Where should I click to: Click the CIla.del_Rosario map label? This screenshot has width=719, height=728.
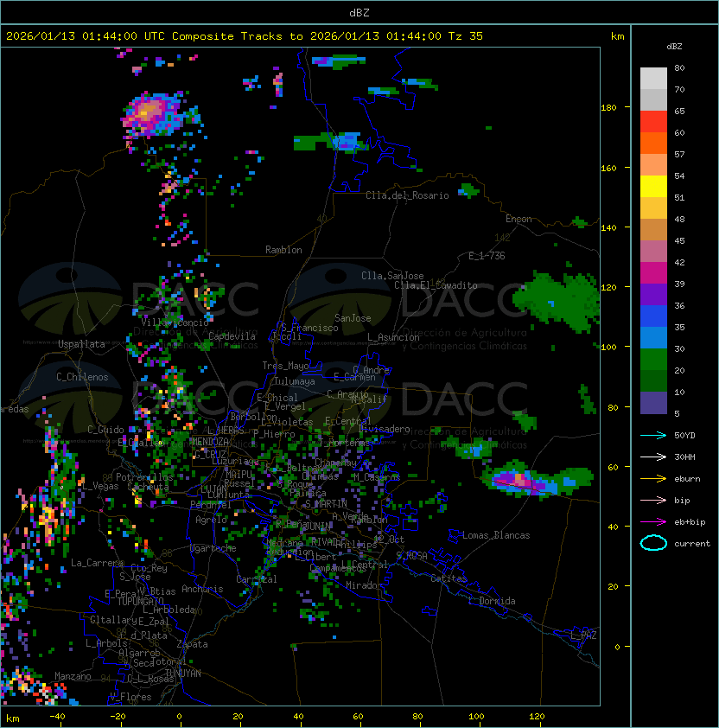click(407, 195)
